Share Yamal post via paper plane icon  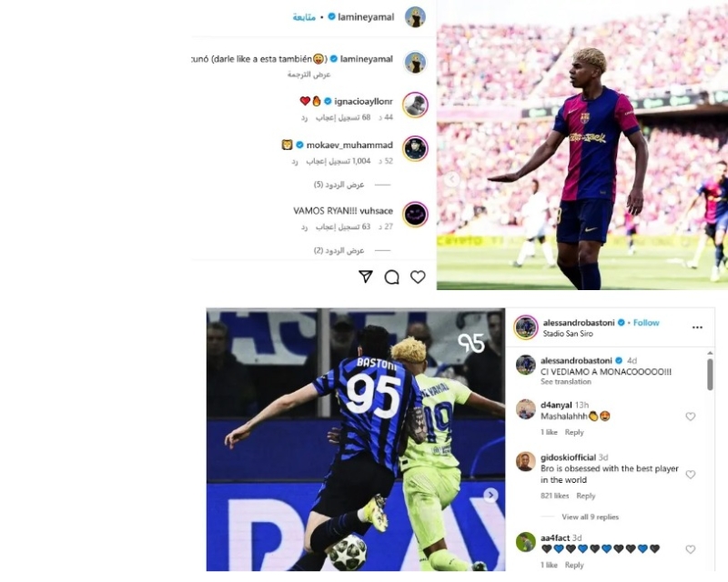click(x=366, y=276)
